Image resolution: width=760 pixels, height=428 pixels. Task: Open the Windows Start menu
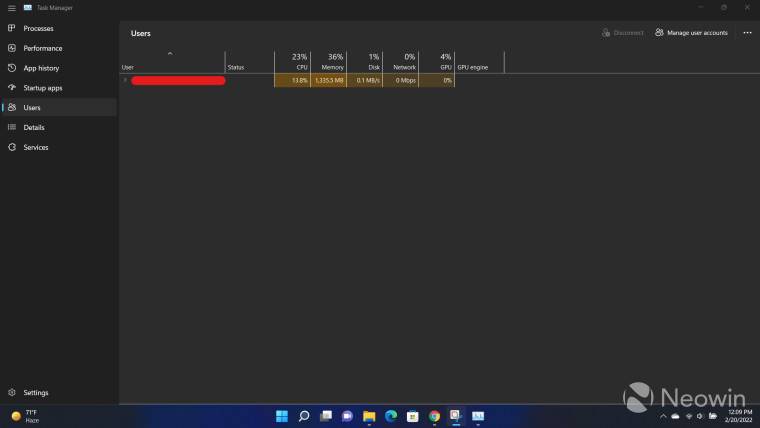(281, 416)
